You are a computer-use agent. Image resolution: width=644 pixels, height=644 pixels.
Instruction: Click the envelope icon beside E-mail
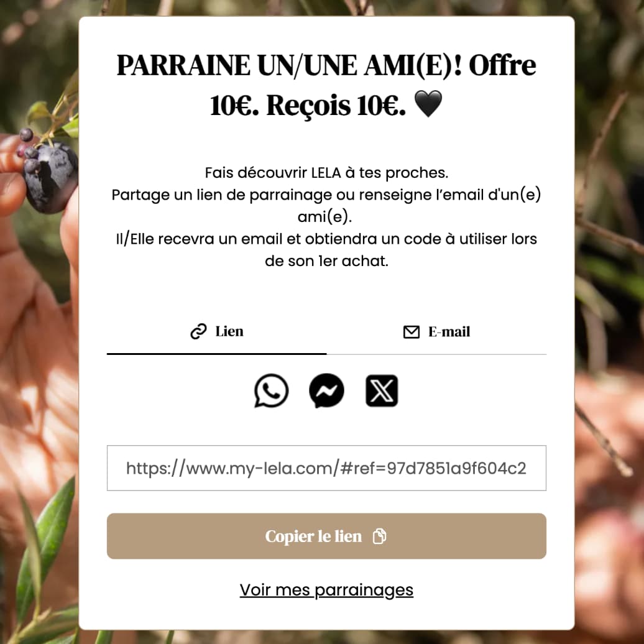point(411,332)
